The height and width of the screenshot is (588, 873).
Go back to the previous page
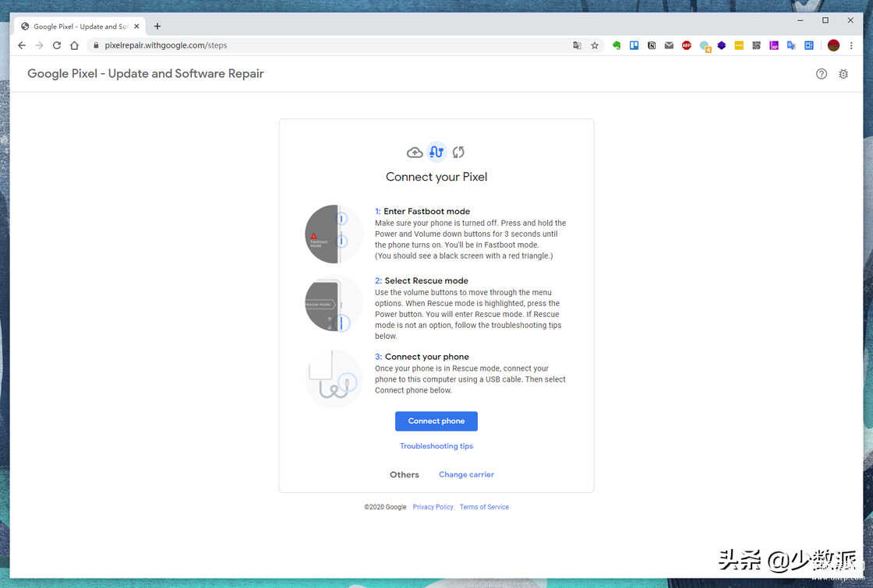pos(22,46)
